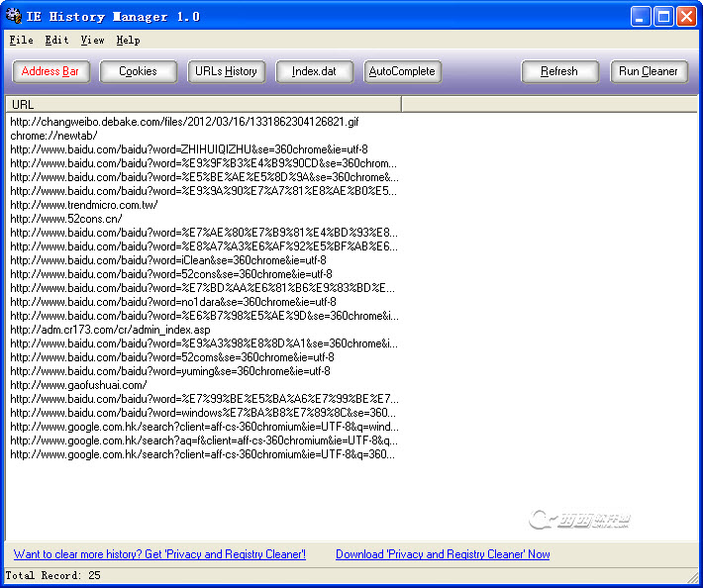Select the www.gaofushuai.com row

[78, 385]
